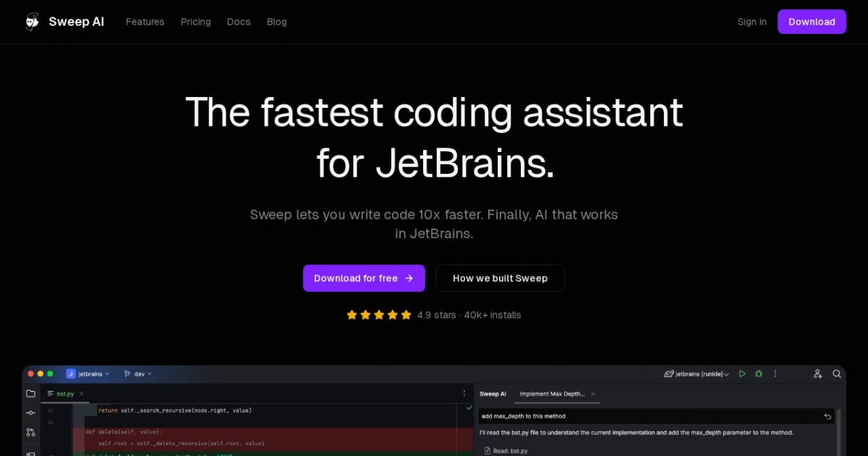Click the green Debug bug icon
This screenshot has height=456, width=868.
(759, 373)
